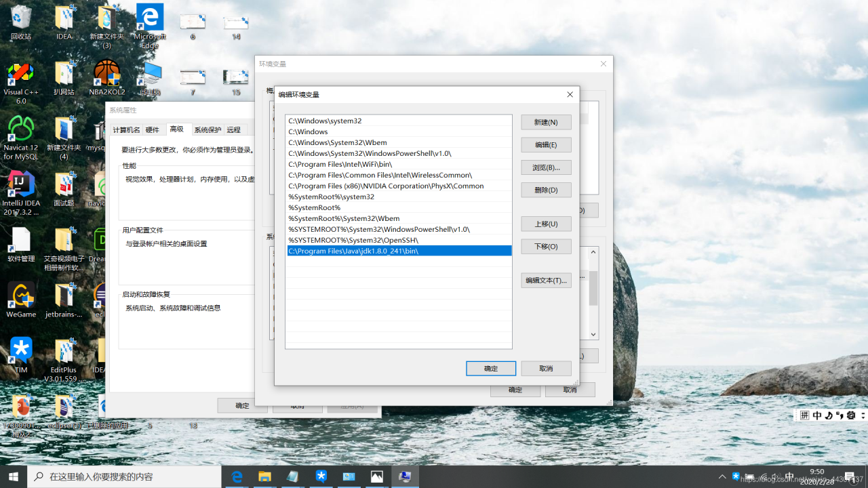Open the 新建文件夹 (4) desktop folder
Image resolution: width=868 pixels, height=488 pixels.
pos(64,138)
